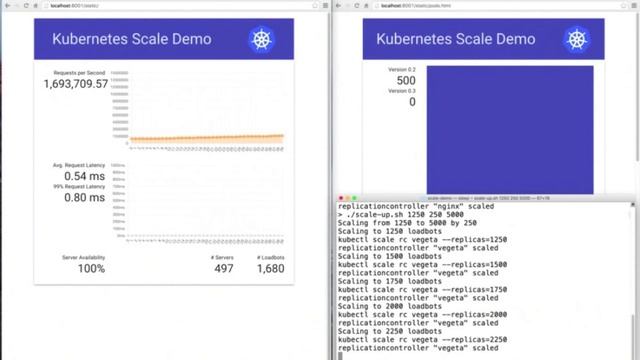Click the terminal window title bar text
The image size is (640, 360).
click(488, 198)
